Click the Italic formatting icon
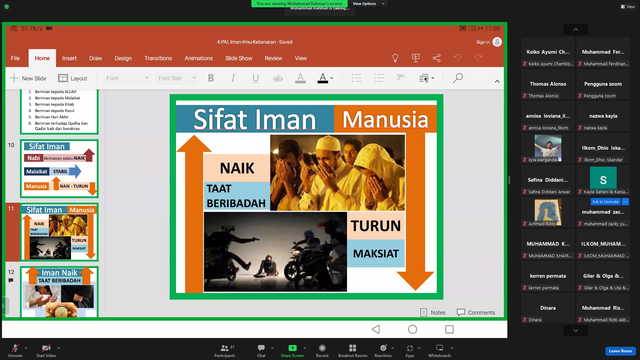 pos(233,78)
